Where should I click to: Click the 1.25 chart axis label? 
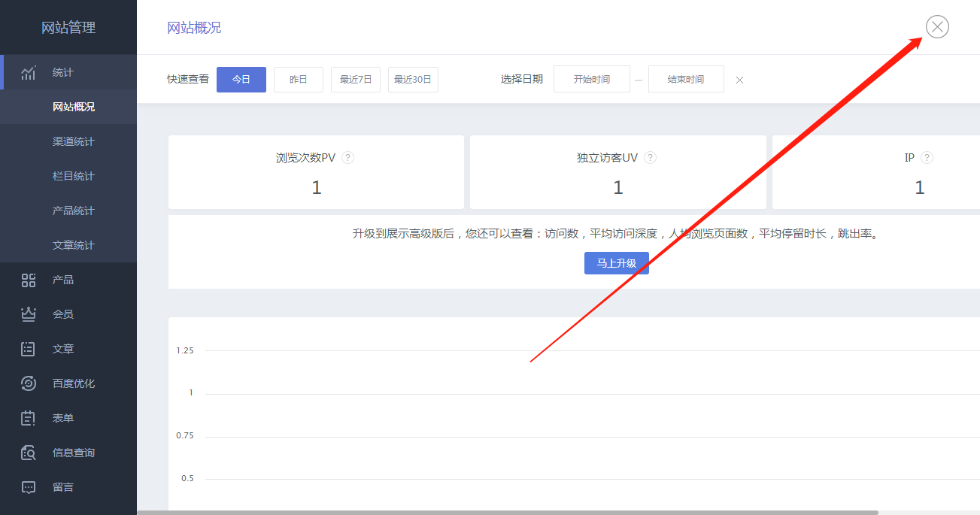tap(185, 350)
